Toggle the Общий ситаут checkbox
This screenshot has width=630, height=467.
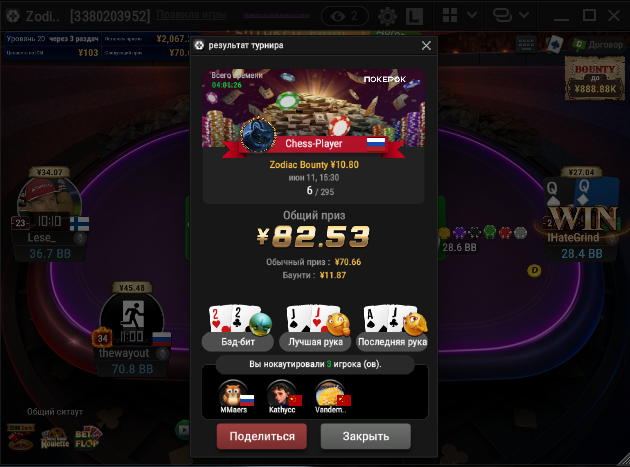[17, 412]
